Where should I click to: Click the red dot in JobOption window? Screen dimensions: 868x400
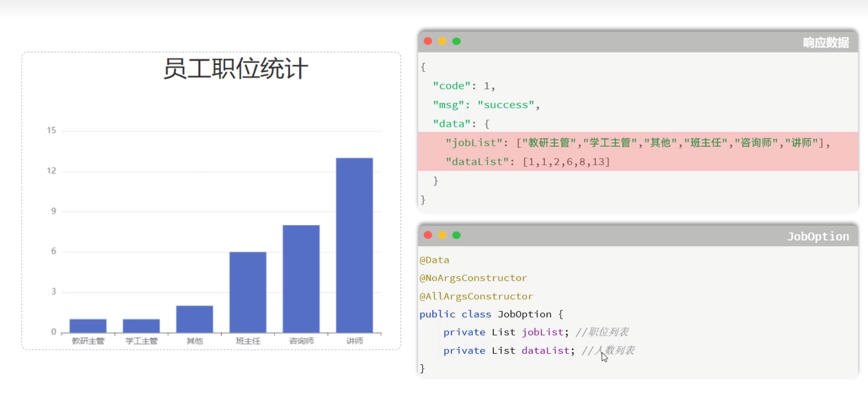pos(428,236)
